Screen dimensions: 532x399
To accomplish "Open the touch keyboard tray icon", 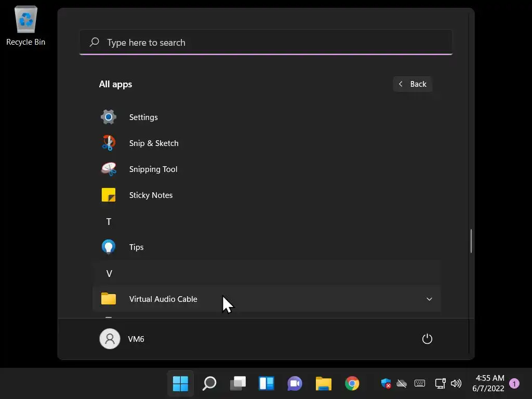I will [420, 383].
